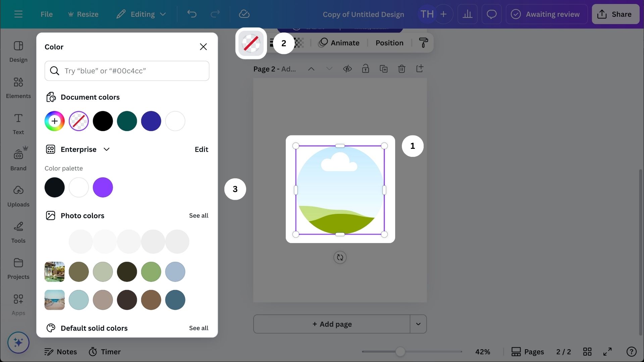Viewport: 644px width, 362px height.
Task: Click the undo arrow
Action: tap(192, 14)
